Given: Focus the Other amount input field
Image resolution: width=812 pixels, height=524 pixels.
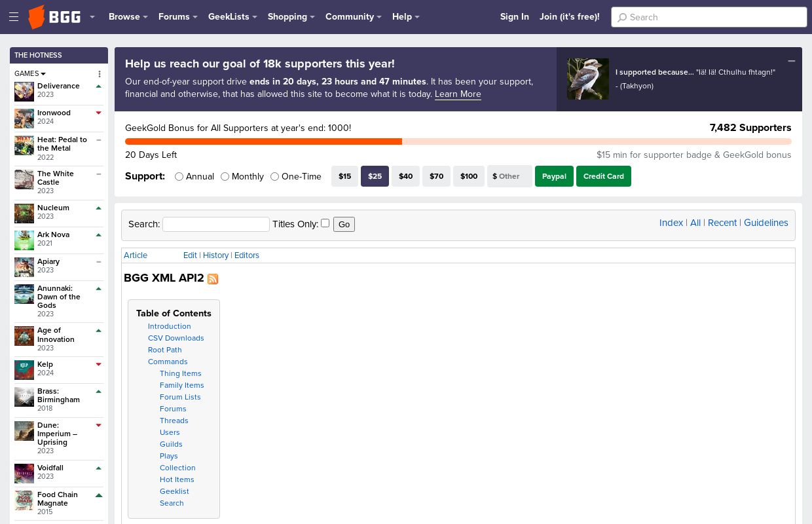Looking at the screenshot, I should (x=509, y=176).
